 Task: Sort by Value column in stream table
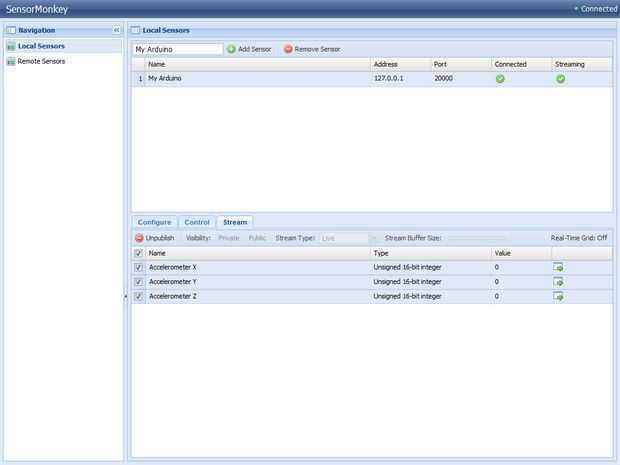(521, 253)
